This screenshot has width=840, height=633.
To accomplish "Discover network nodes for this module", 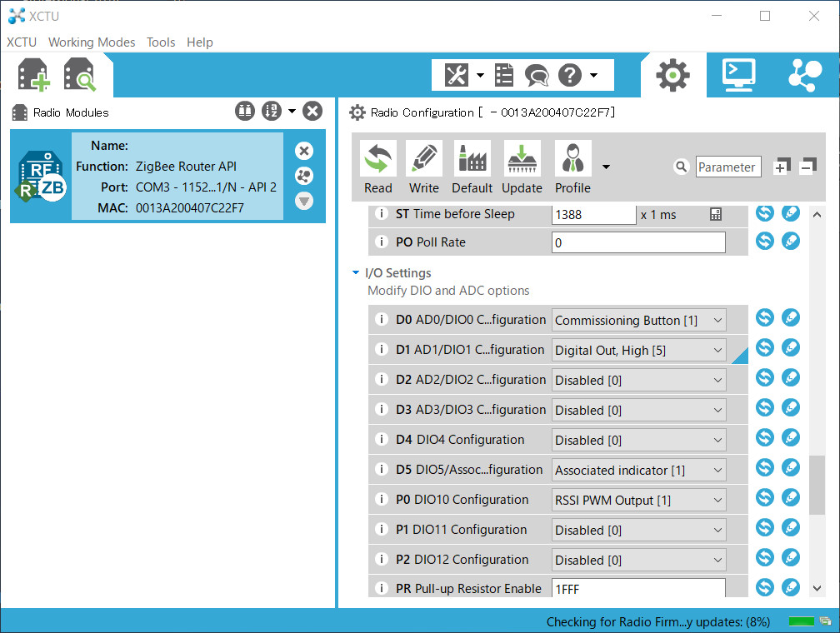I will point(304,176).
